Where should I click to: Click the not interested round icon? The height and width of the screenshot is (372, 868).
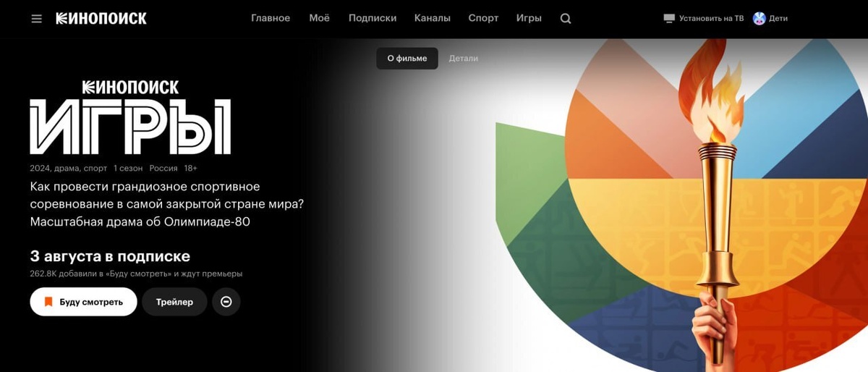[x=226, y=302]
